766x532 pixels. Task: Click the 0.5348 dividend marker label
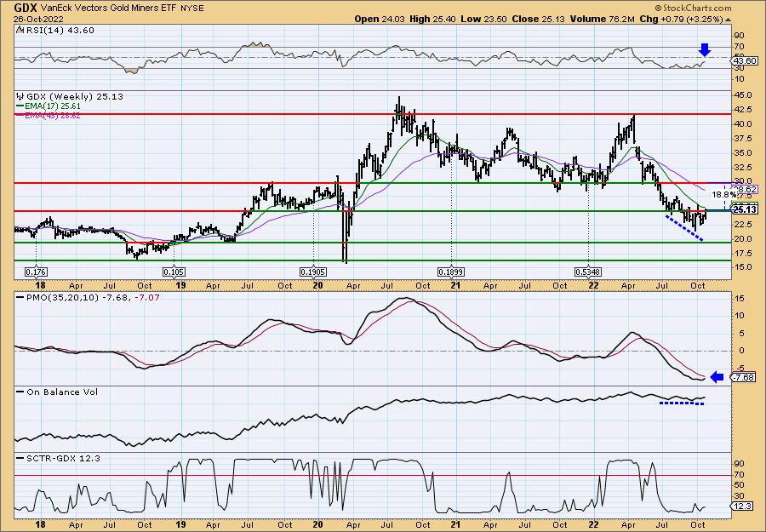point(589,272)
